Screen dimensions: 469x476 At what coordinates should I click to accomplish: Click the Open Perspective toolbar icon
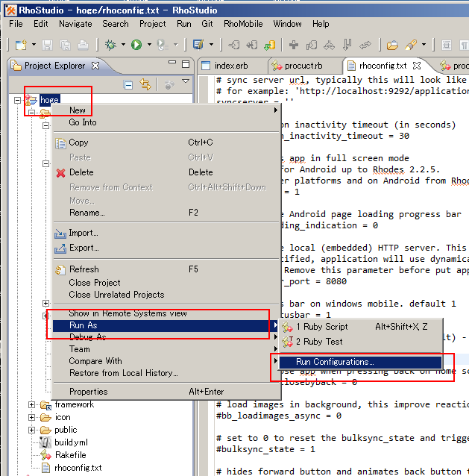(198, 45)
